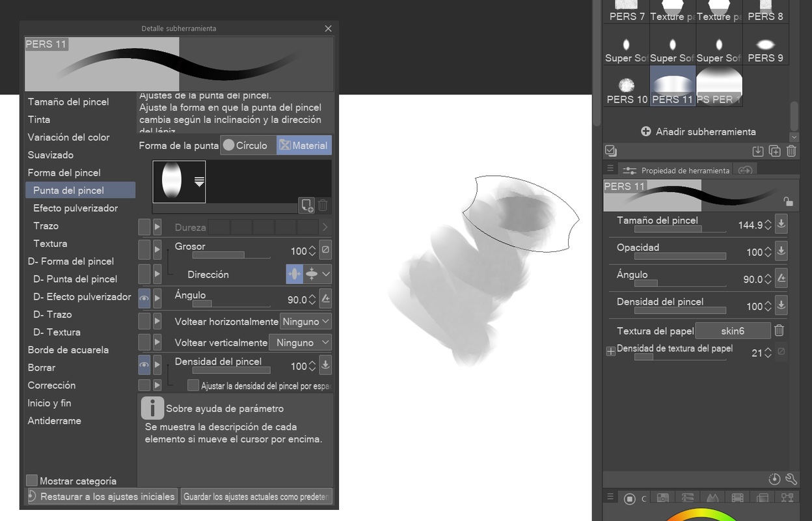Open Variación del color category

pos(68,137)
